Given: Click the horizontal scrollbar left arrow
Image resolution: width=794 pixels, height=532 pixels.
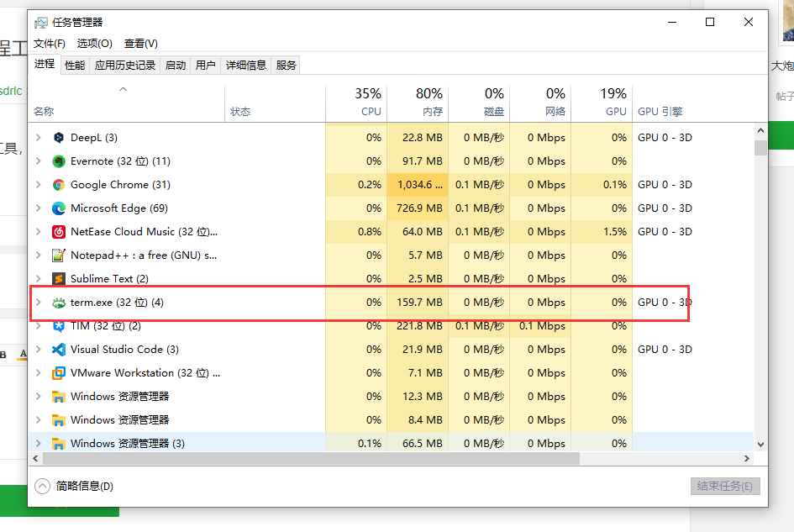Looking at the screenshot, I should pyautogui.click(x=35, y=459).
